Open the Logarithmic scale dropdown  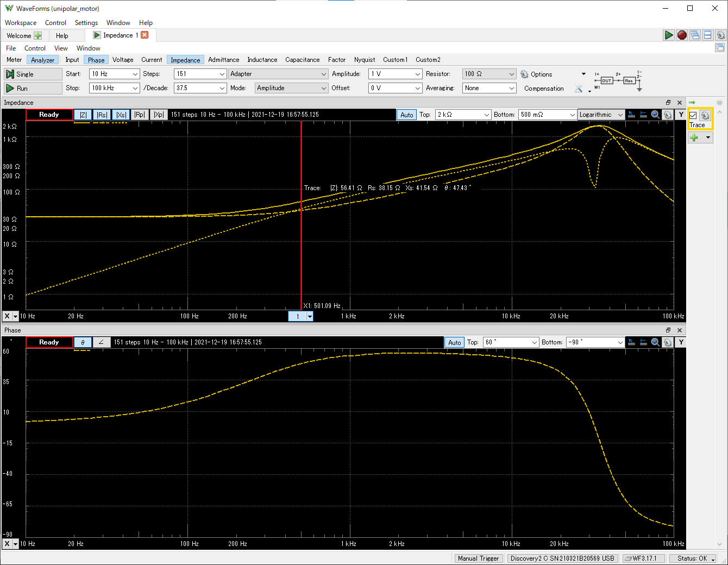600,115
